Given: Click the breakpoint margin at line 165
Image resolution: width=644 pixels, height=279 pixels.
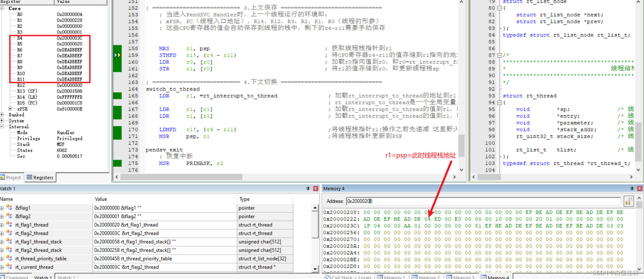Looking at the screenshot, I should (117, 96).
